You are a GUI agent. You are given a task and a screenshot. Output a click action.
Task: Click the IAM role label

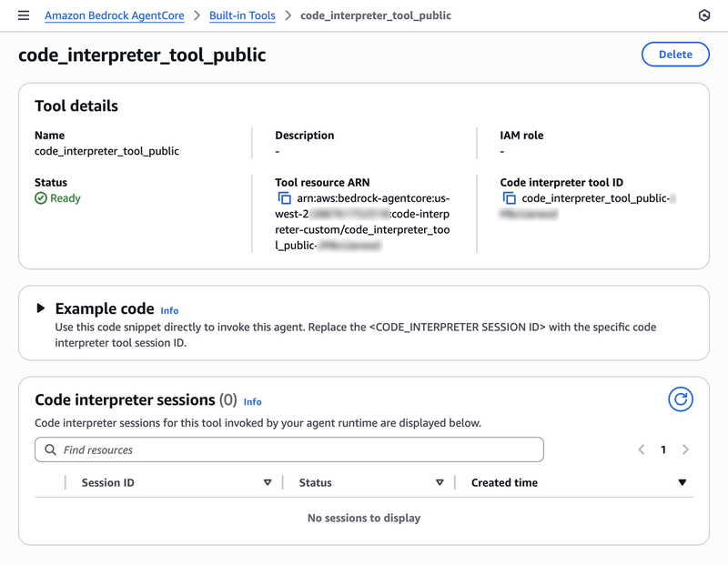pyautogui.click(x=521, y=135)
